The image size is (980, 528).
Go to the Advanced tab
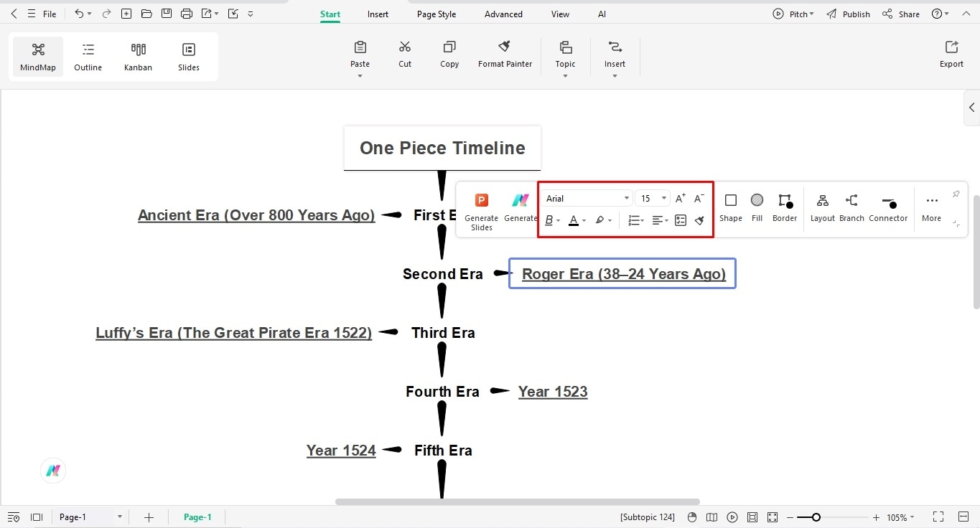pyautogui.click(x=503, y=14)
